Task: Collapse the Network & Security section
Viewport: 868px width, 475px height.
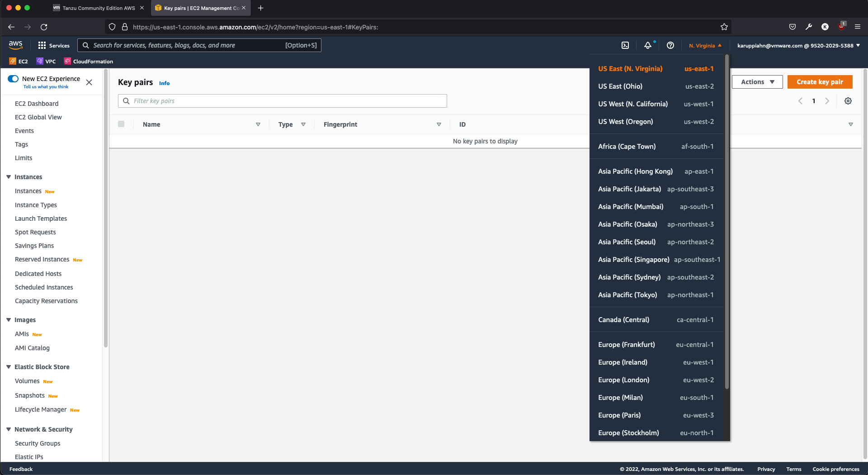Action: click(9, 429)
